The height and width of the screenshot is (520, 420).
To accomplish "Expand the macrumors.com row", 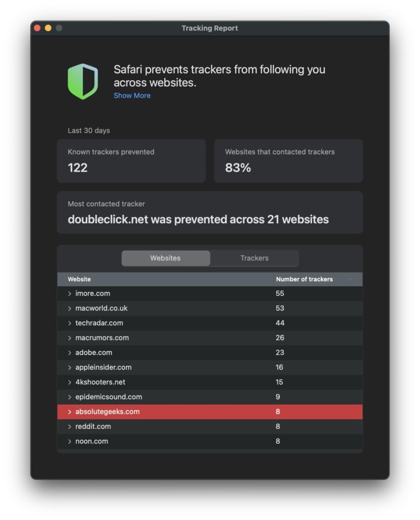I will (70, 338).
